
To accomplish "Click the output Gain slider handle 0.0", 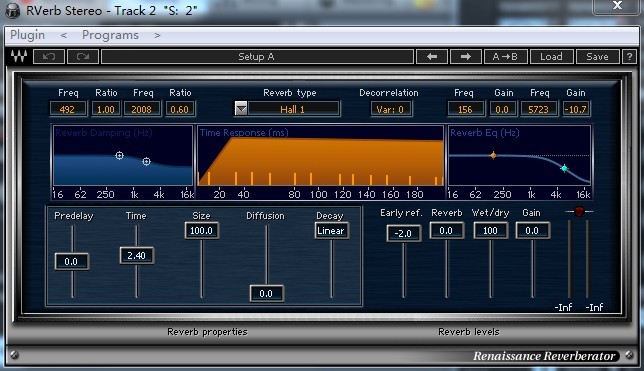I will pos(533,230).
